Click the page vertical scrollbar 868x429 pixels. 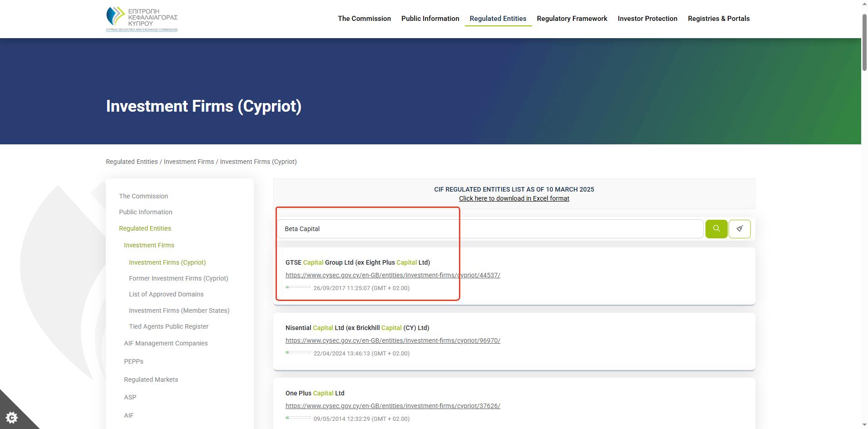pyautogui.click(x=864, y=227)
